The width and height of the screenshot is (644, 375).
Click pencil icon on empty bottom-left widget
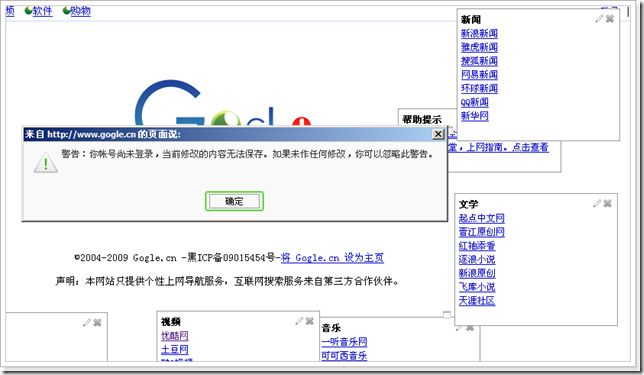pyautogui.click(x=87, y=322)
